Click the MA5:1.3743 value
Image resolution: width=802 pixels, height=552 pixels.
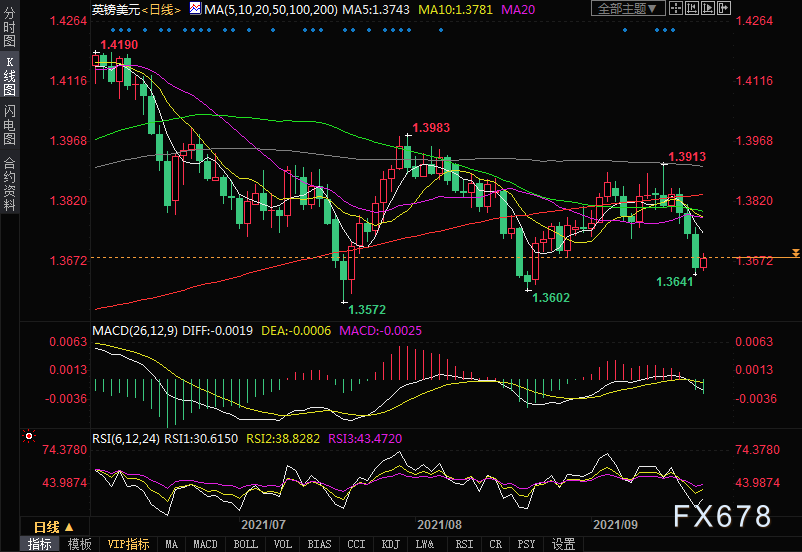pos(376,9)
